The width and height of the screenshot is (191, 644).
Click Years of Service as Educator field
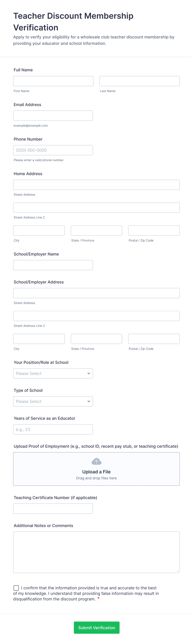(53, 429)
